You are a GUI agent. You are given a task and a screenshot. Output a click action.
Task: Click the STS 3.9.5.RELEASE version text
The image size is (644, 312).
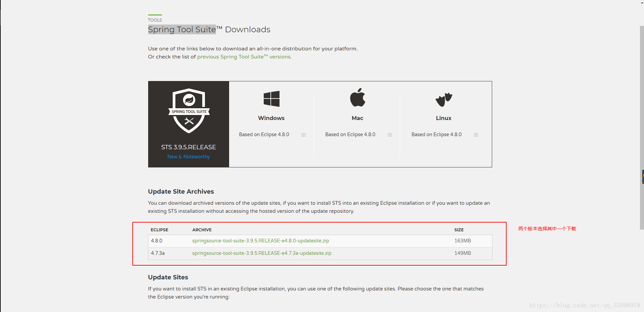tap(188, 147)
